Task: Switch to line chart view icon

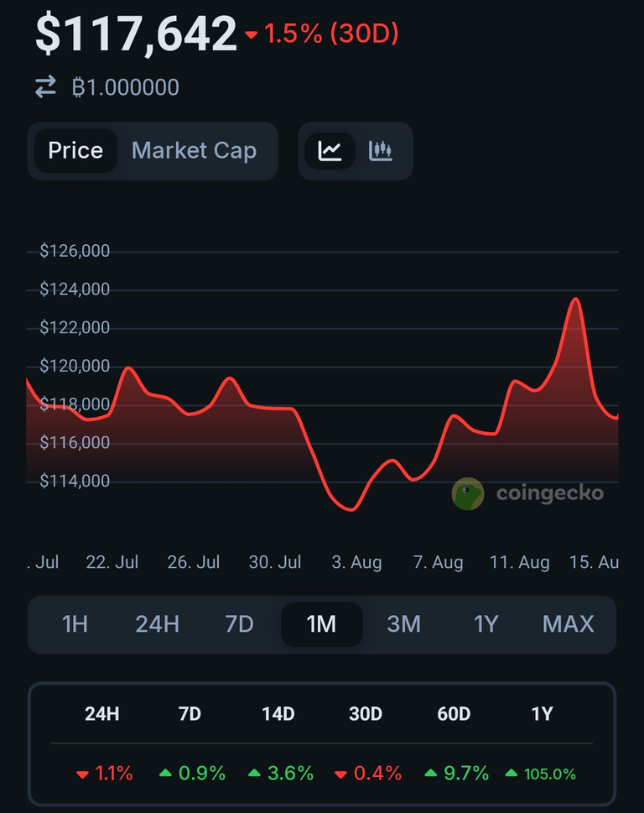Action: coord(330,151)
